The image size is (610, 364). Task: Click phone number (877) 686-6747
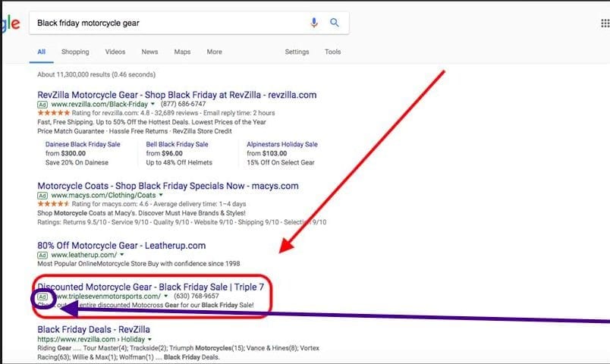[184, 104]
